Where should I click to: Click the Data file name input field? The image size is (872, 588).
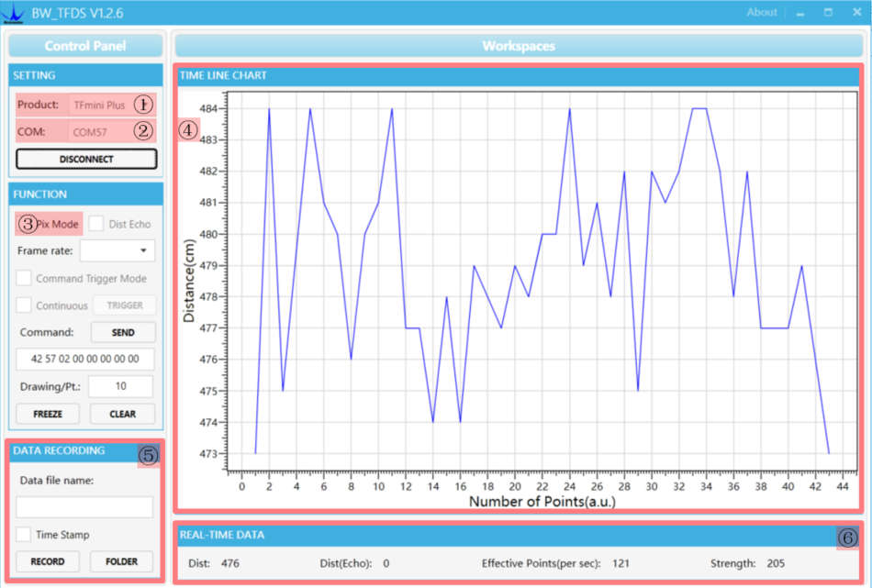[84, 507]
